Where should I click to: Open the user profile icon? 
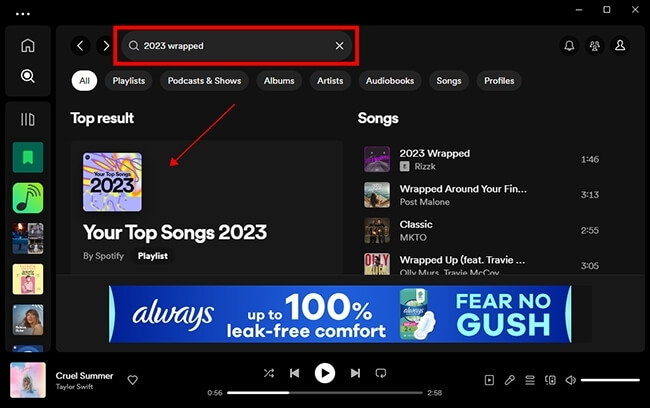click(620, 45)
